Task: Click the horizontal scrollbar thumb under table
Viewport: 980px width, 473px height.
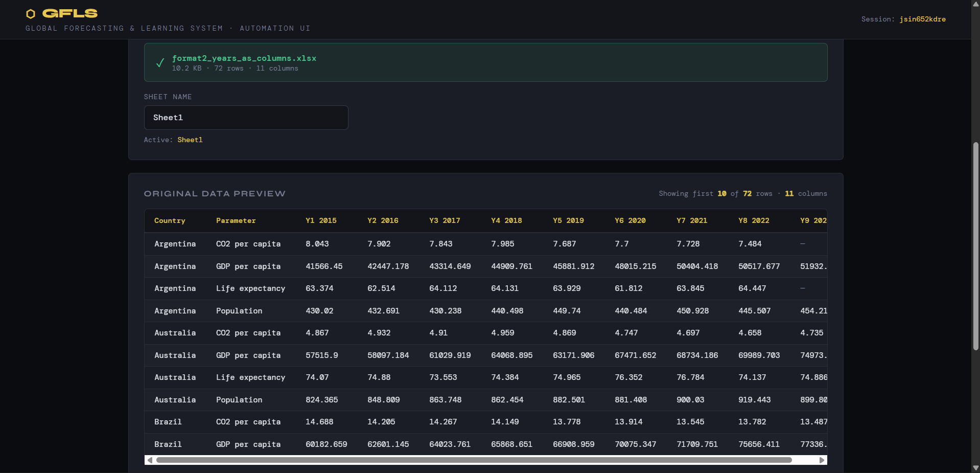Action: [x=474, y=460]
